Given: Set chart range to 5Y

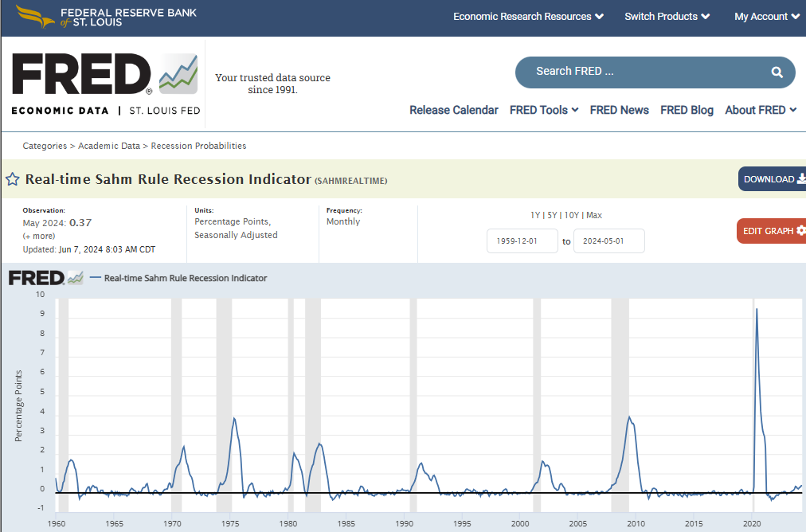Looking at the screenshot, I should coord(552,215).
